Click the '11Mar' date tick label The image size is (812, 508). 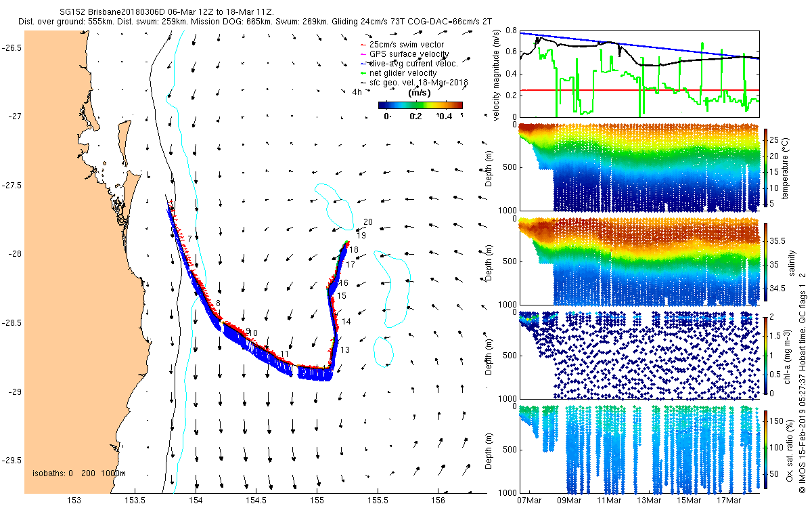pos(609,501)
